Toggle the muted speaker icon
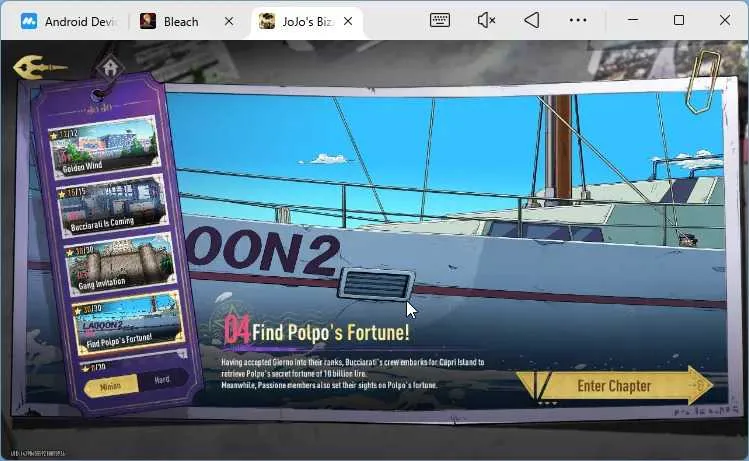 point(486,20)
